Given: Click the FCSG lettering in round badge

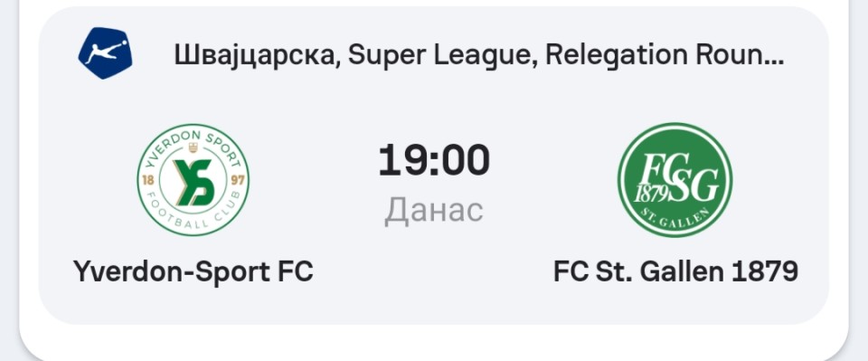Looking at the screenshot, I should pos(676,177).
